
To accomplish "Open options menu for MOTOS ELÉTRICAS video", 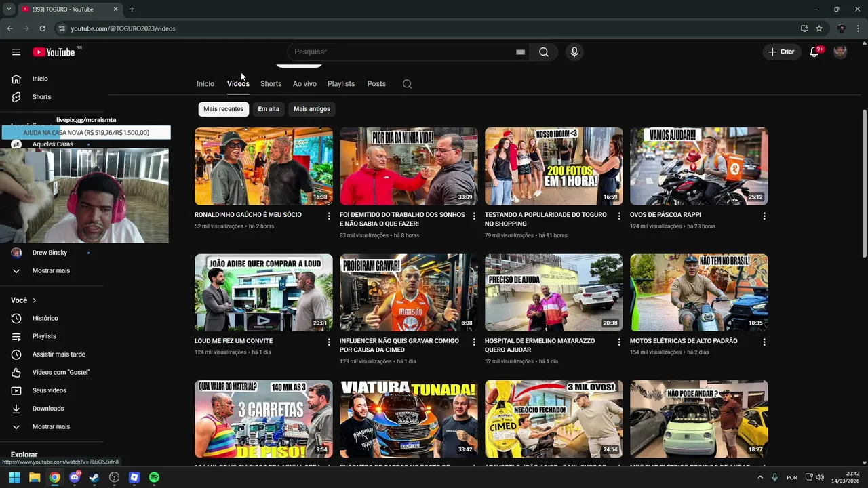I will (x=764, y=342).
